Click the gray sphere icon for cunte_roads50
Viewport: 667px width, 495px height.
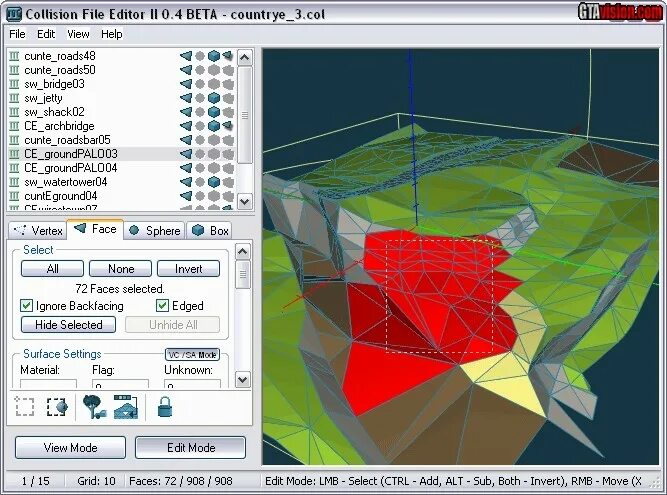click(x=200, y=70)
